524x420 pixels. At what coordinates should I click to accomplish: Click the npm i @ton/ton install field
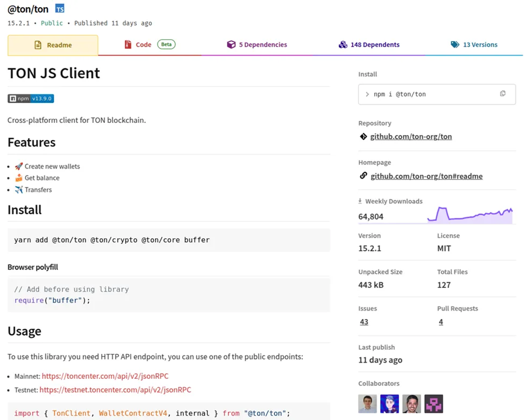click(437, 94)
